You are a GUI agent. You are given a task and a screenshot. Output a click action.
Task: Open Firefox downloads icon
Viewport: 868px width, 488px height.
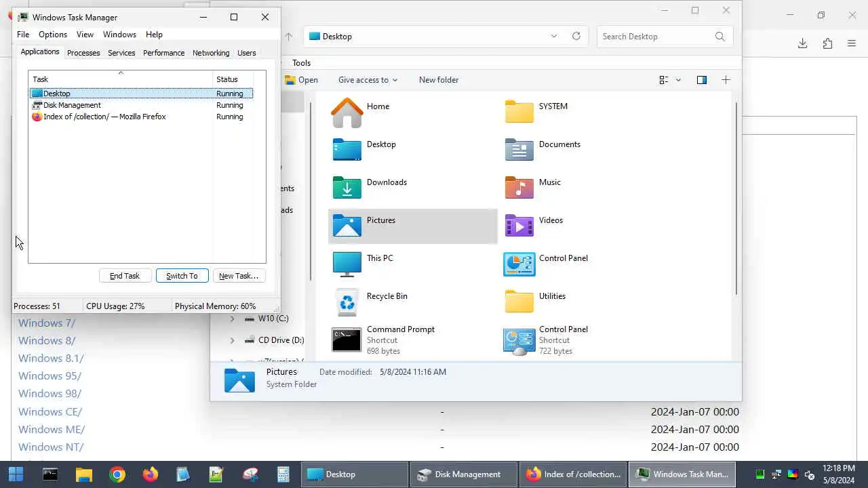pos(802,43)
